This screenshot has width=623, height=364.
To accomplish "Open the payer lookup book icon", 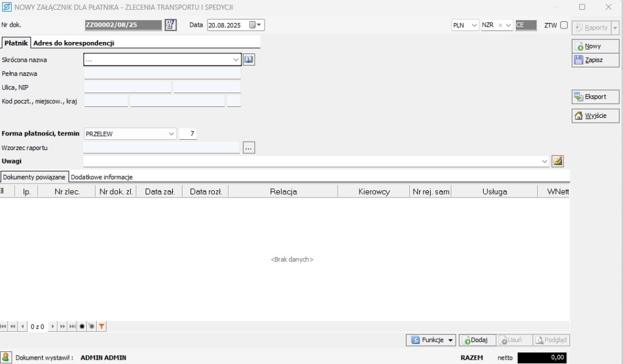I will 248,60.
